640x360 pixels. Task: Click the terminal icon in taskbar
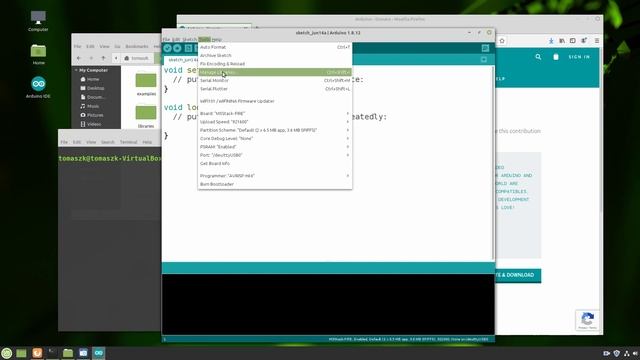(53, 353)
